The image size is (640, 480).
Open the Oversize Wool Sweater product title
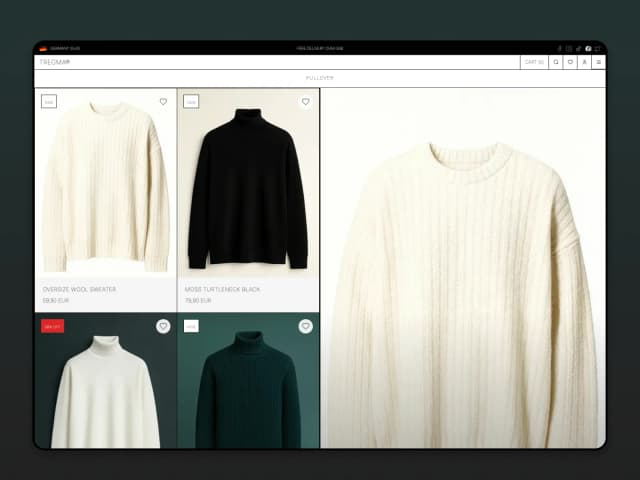79,289
